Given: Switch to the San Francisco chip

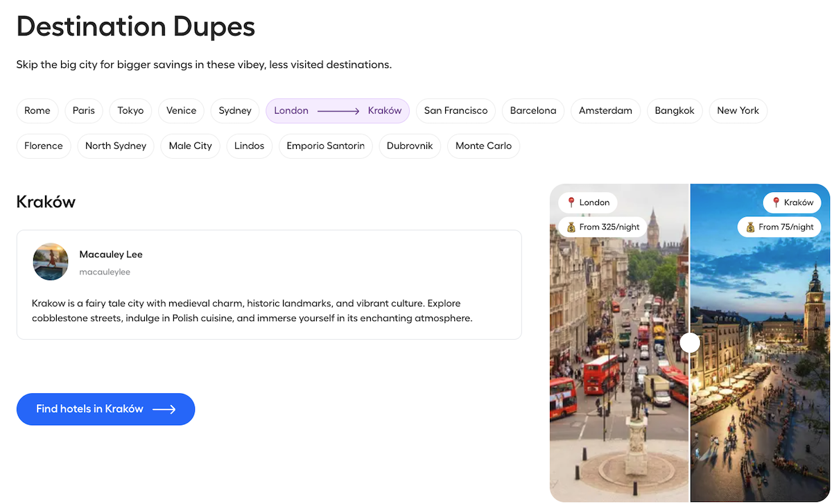Looking at the screenshot, I should 456,111.
